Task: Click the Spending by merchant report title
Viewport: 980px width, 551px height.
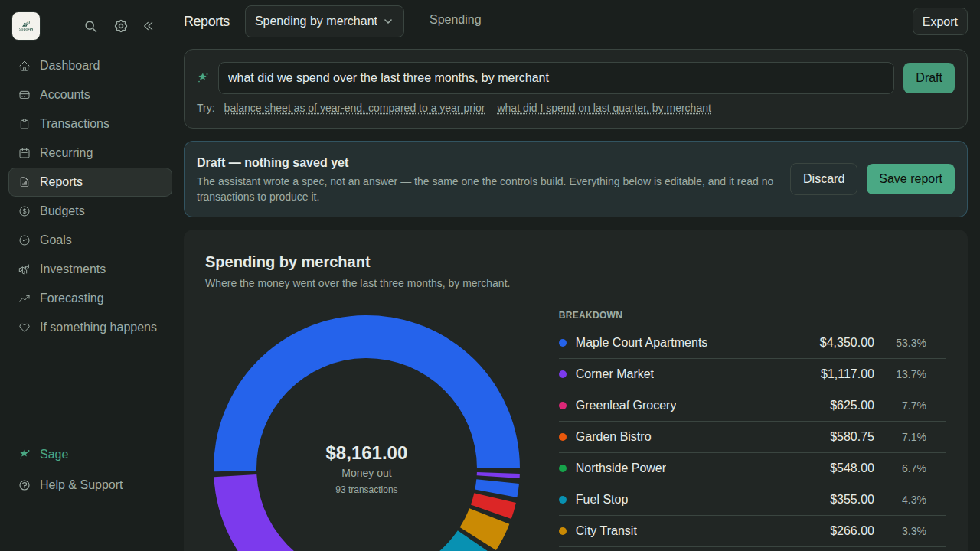Action: [x=288, y=262]
